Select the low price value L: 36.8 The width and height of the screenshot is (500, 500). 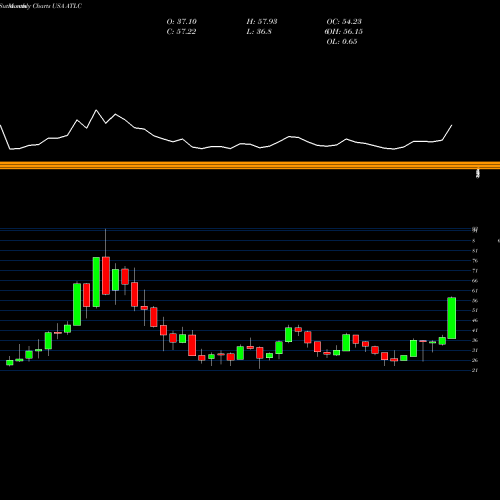(259, 32)
